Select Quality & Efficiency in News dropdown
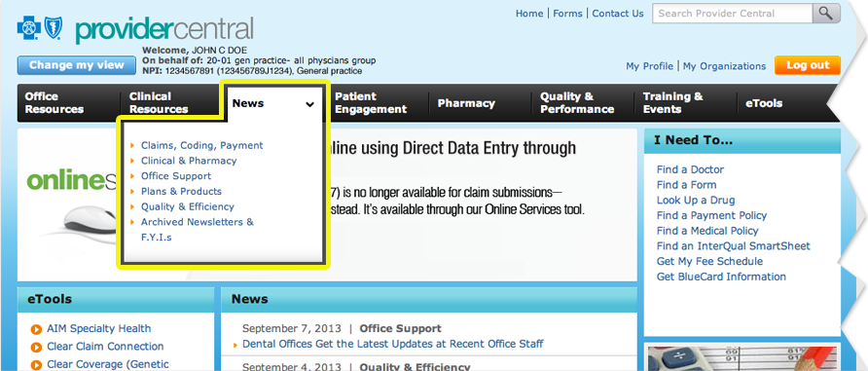The height and width of the screenshot is (371, 868). click(x=188, y=206)
